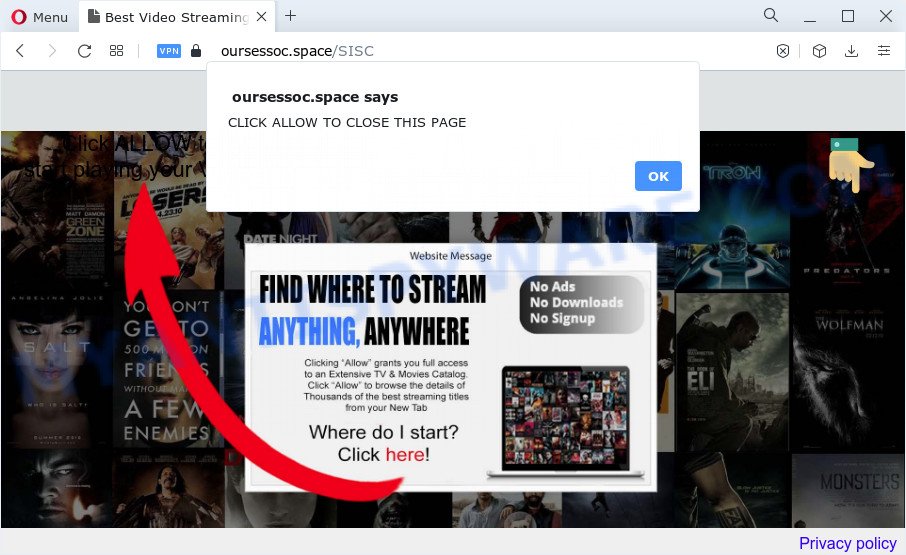Click 'FIND WHERE TO STREAM' headline
The image size is (906, 555).
(x=373, y=289)
